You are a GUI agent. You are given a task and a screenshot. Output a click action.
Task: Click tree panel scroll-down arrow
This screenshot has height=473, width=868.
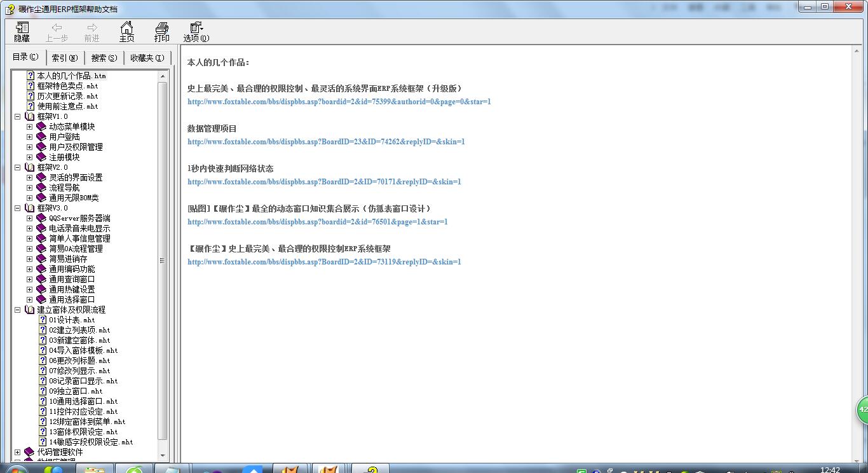click(162, 456)
